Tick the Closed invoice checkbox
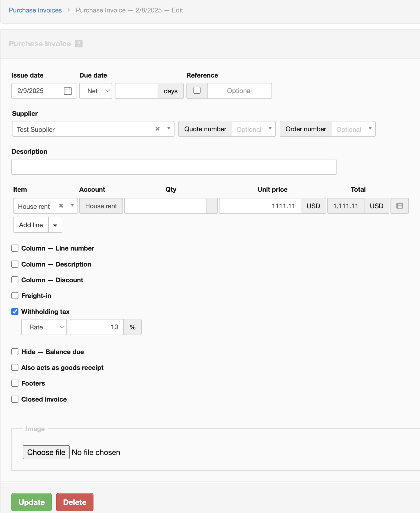 pos(15,399)
